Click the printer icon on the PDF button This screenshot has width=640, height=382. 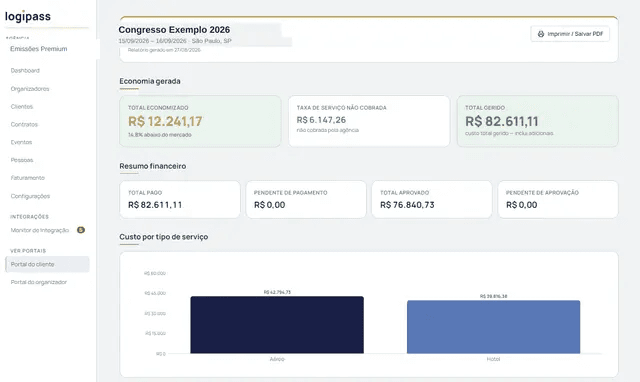(x=541, y=34)
